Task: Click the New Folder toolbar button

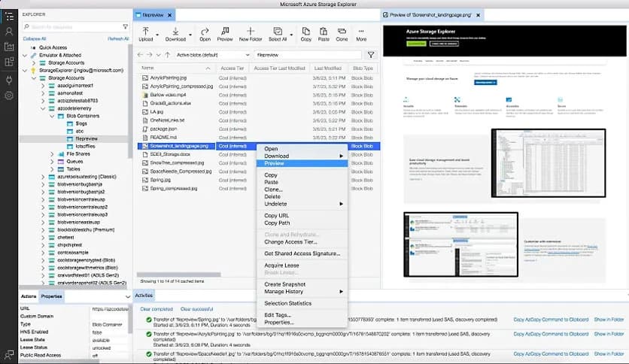Action: pos(251,35)
